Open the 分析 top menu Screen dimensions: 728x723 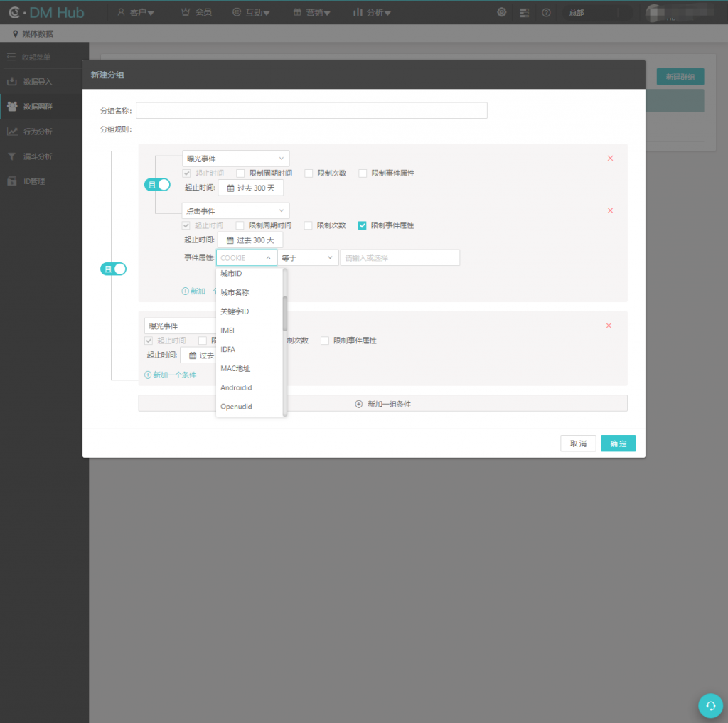(372, 12)
